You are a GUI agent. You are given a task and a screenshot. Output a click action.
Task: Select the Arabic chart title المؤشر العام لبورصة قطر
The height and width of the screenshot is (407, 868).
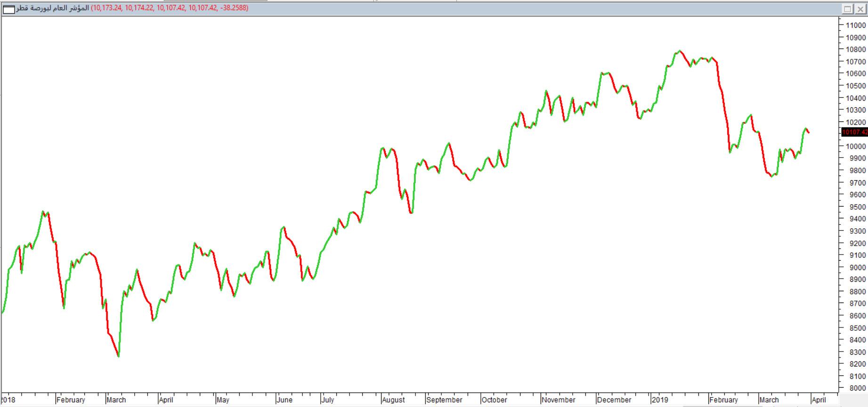[x=52, y=8]
